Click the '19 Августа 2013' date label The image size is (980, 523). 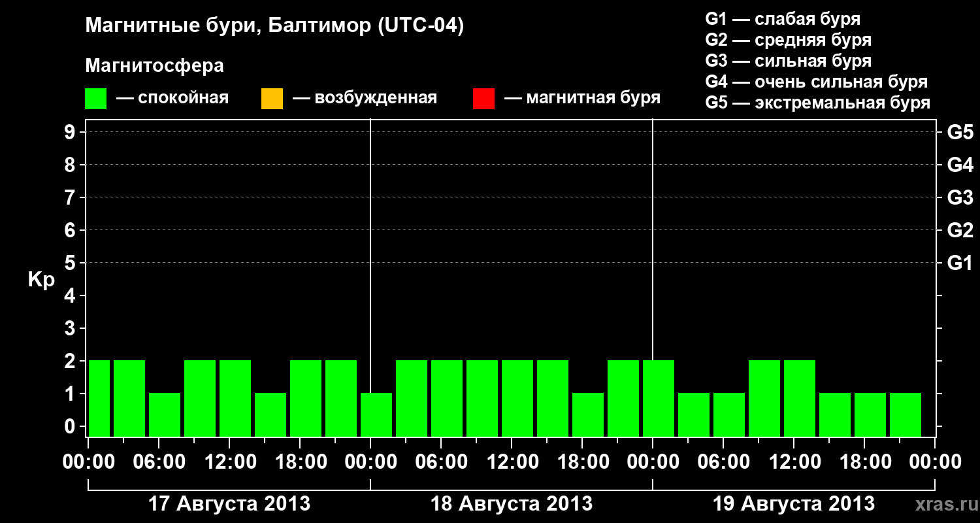(794, 503)
